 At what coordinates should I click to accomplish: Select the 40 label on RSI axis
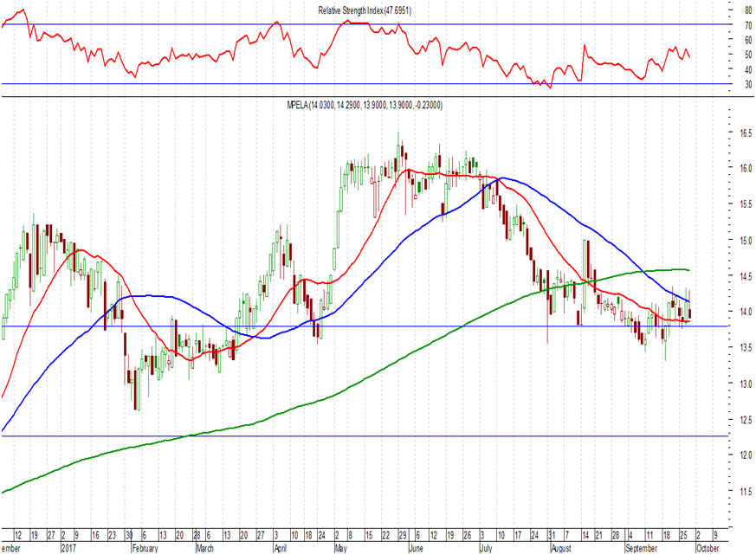click(748, 70)
